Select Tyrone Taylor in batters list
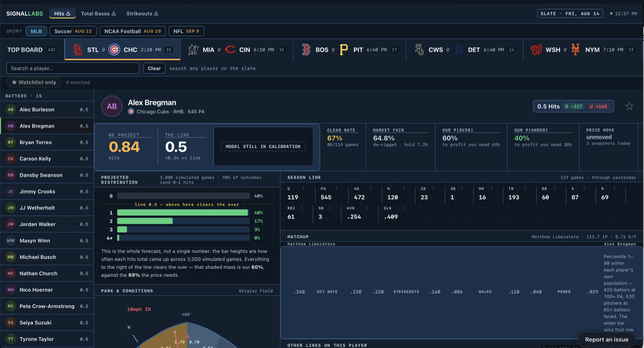Image resolution: width=644 pixels, height=348 pixels. point(47,339)
